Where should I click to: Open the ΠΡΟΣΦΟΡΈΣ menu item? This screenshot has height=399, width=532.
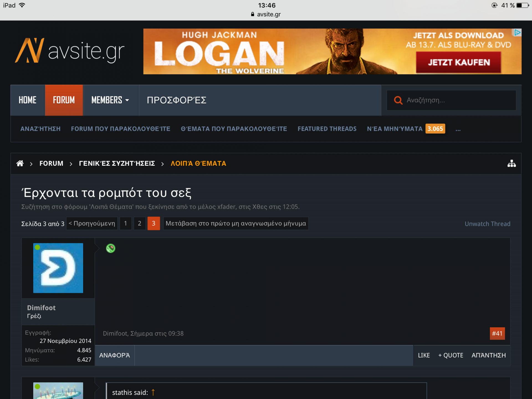177,100
